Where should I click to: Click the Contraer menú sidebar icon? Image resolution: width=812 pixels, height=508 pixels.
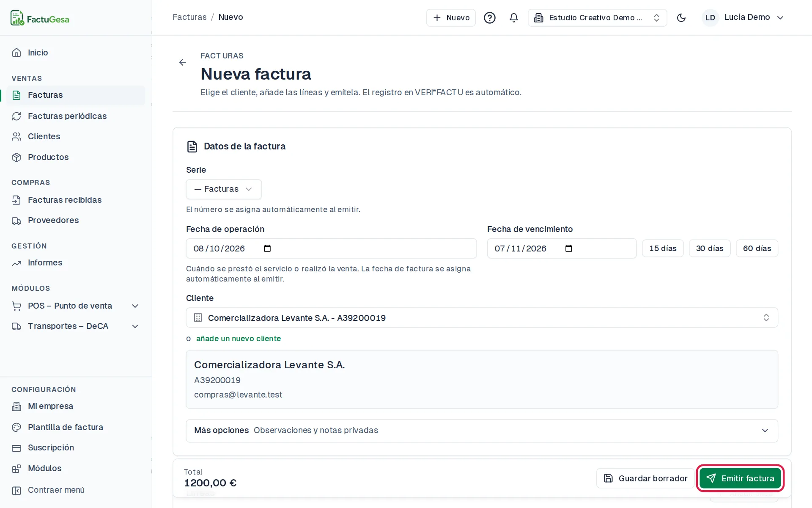click(16, 490)
